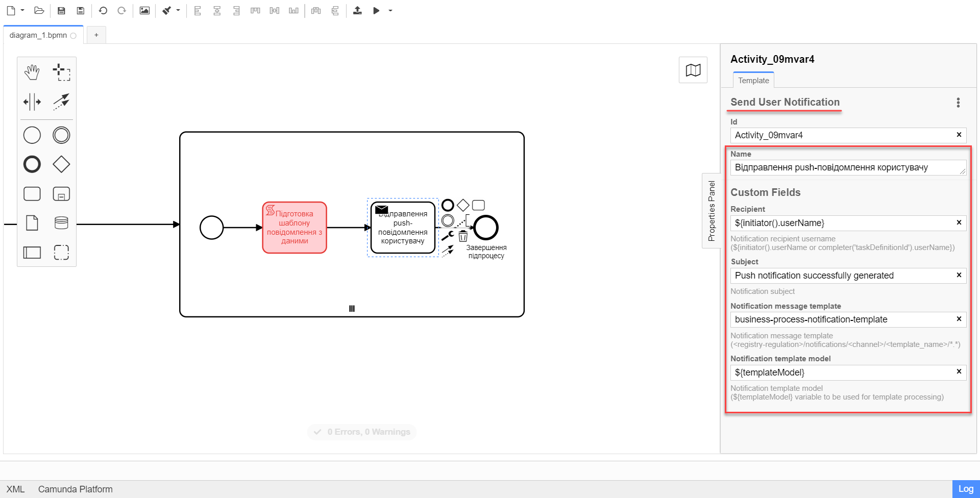Screen dimensions: 980x498
Task: Append task from context pad
Action: click(x=478, y=205)
